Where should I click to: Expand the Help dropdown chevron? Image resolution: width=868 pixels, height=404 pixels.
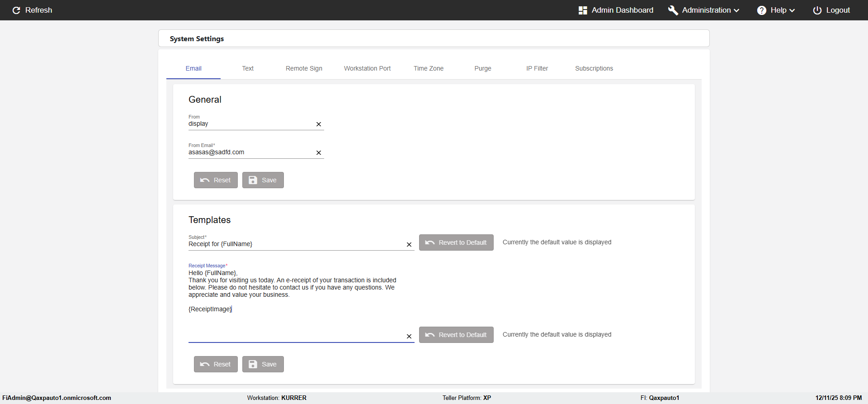[x=792, y=10]
